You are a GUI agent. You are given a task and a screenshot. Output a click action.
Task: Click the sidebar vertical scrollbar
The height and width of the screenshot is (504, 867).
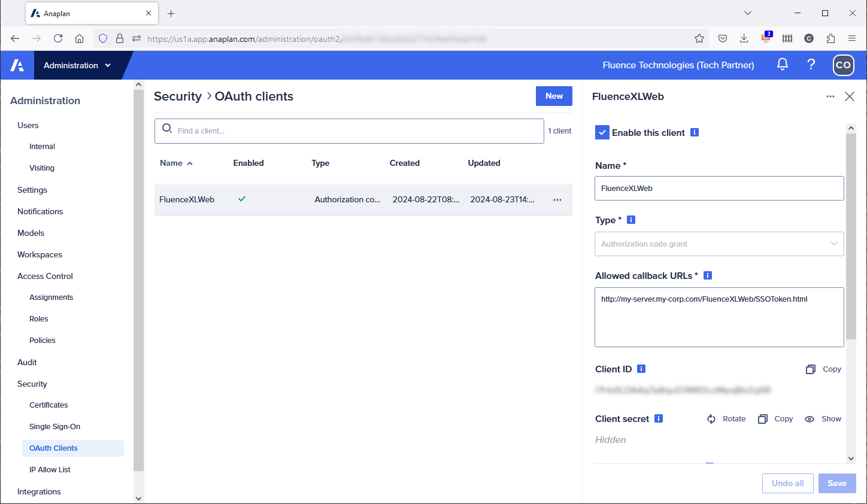pos(139,281)
